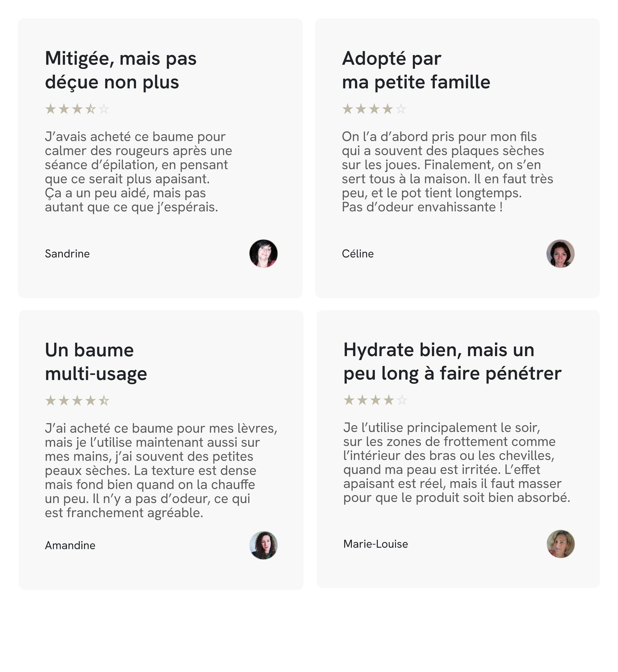Select the "Un baume multi-usage" review title

(x=96, y=362)
